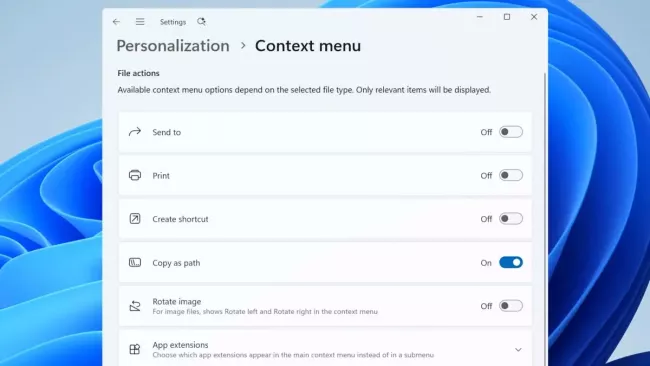Maximize the Settings window
Screen dimensions: 650x366
pos(507,17)
